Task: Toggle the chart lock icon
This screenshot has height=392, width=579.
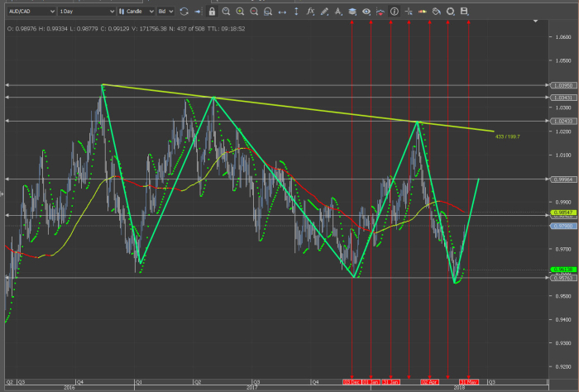Action: click(212, 12)
